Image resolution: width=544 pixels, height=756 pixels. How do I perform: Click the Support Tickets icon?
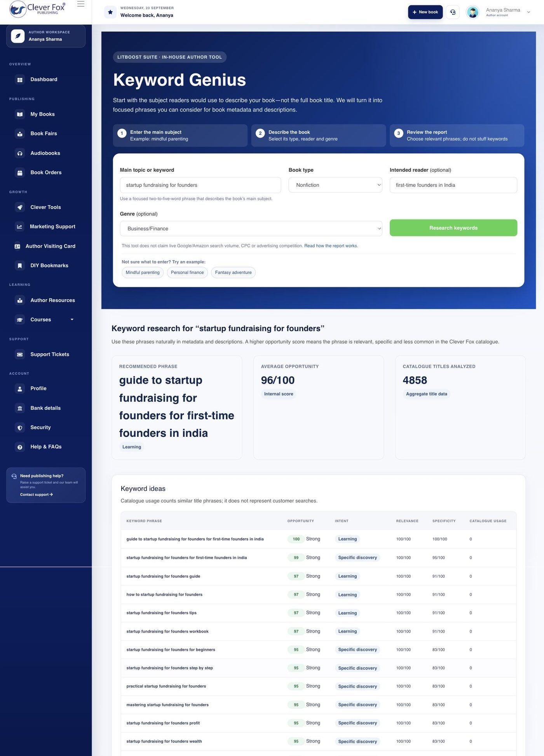(x=20, y=355)
